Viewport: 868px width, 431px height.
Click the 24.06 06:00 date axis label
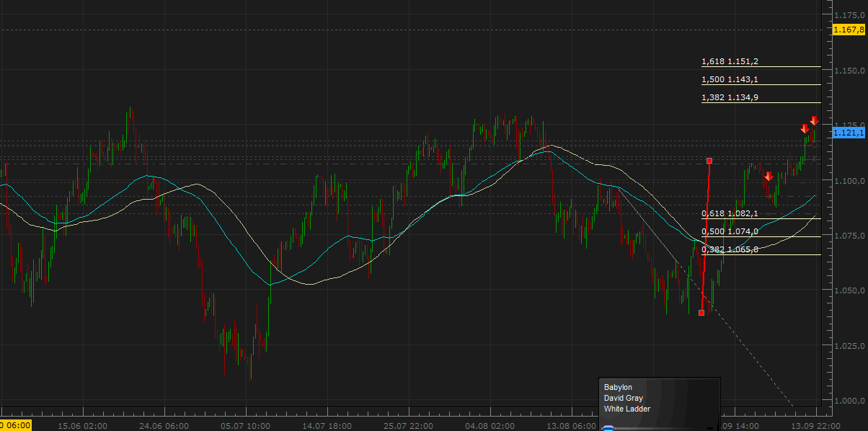tap(165, 425)
